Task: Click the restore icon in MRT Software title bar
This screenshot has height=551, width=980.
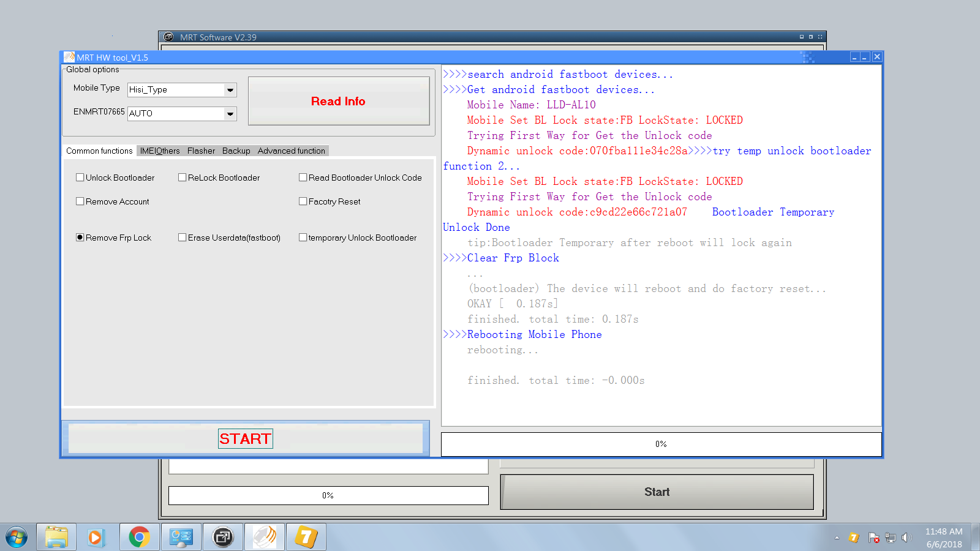Action: pos(811,37)
